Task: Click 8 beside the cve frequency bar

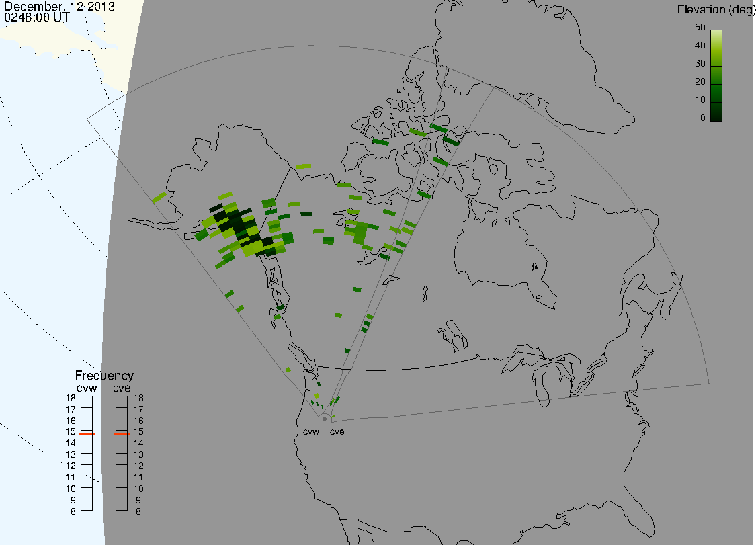Action: click(x=138, y=511)
